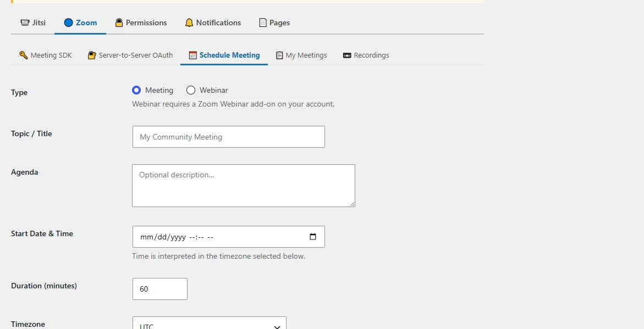Click the Start Date & Time field
Image resolution: width=644 pixels, height=329 pixels.
[x=229, y=237]
